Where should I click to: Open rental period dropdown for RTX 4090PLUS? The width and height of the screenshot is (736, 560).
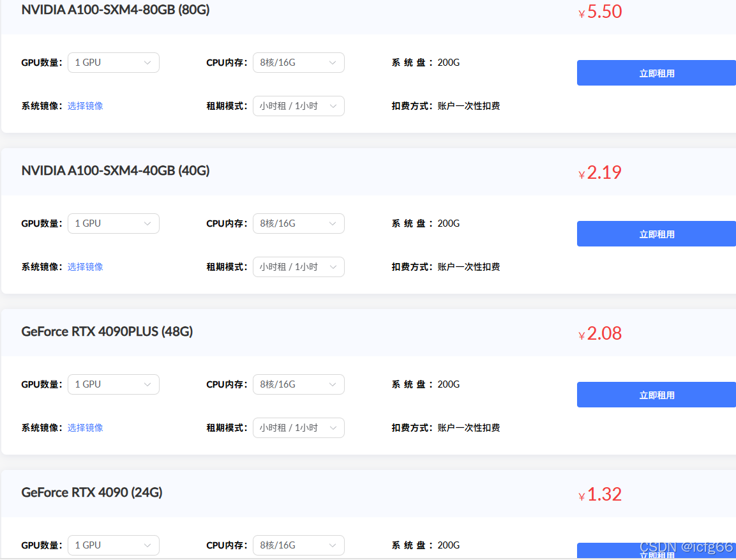coord(298,428)
